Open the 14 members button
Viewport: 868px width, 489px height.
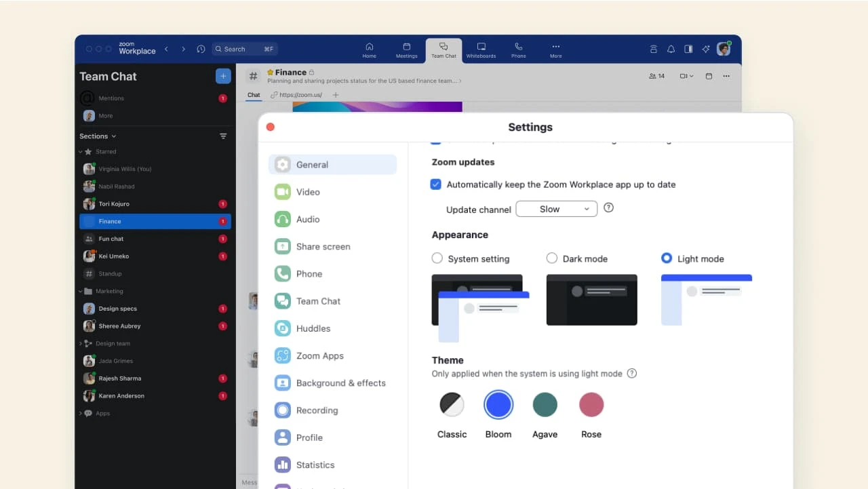[656, 76]
